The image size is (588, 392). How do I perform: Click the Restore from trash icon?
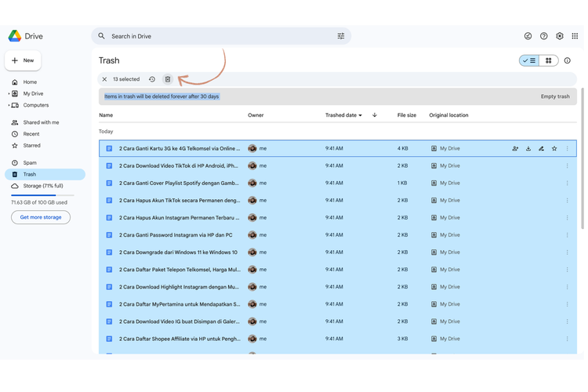[152, 79]
